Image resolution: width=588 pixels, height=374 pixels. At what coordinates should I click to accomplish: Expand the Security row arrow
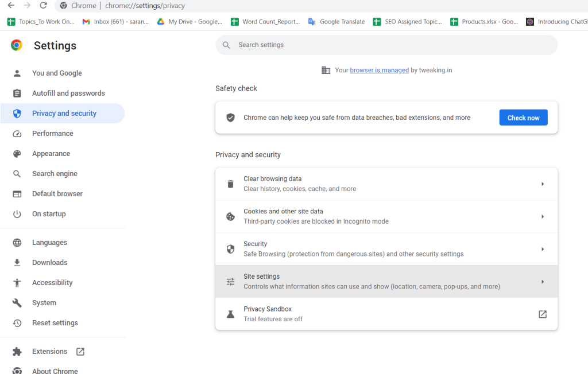pos(543,249)
